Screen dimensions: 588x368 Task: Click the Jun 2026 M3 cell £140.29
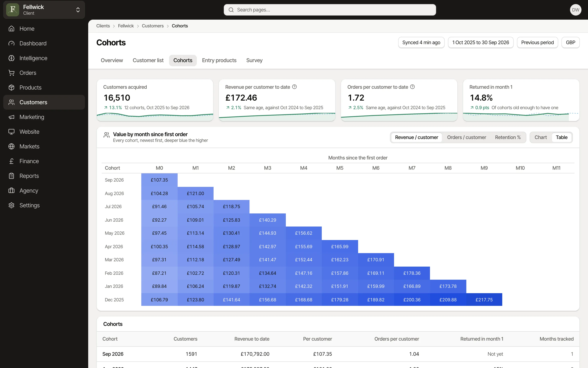click(x=267, y=220)
